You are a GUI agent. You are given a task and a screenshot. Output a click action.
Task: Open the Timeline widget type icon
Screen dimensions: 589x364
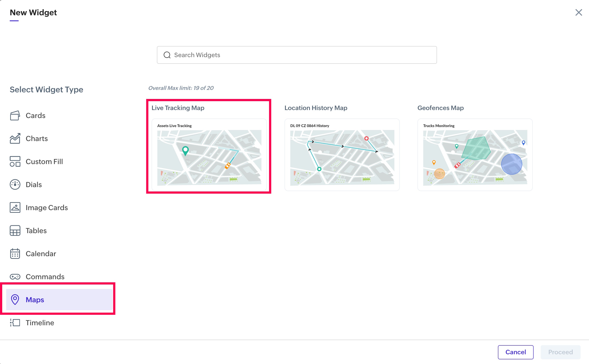[15, 323]
